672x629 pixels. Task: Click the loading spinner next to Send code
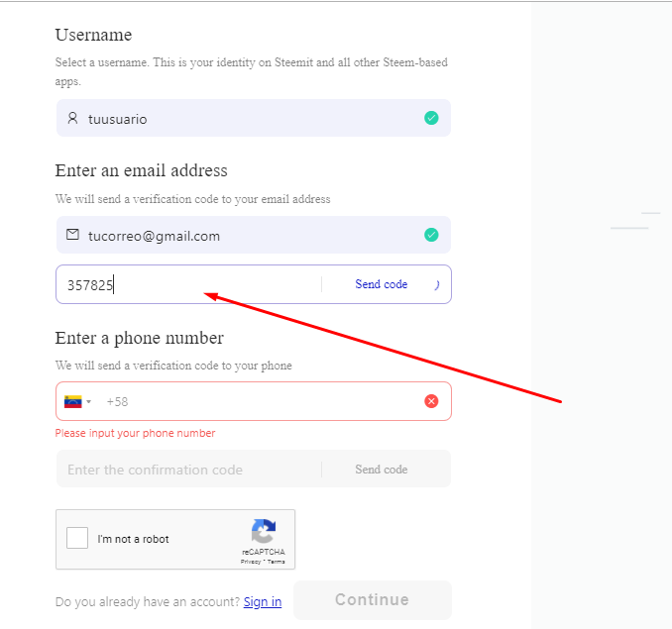[437, 284]
